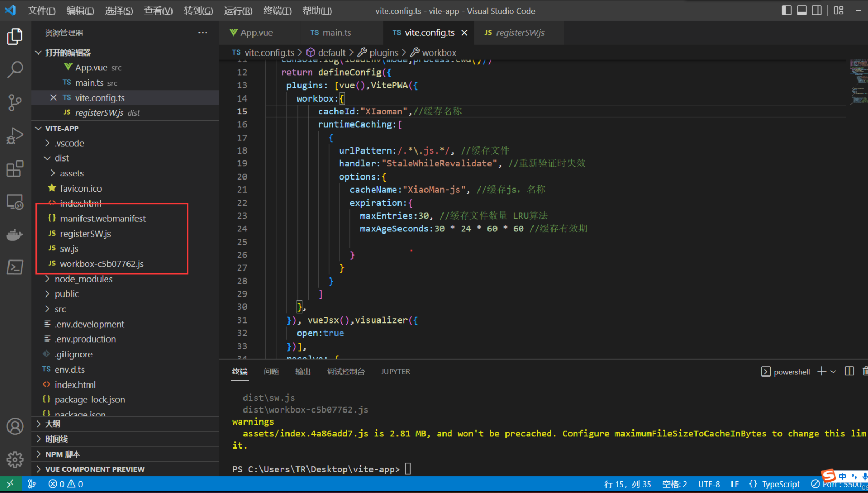Open the Accounts icon
Image resolution: width=868 pixels, height=493 pixels.
click(x=15, y=426)
